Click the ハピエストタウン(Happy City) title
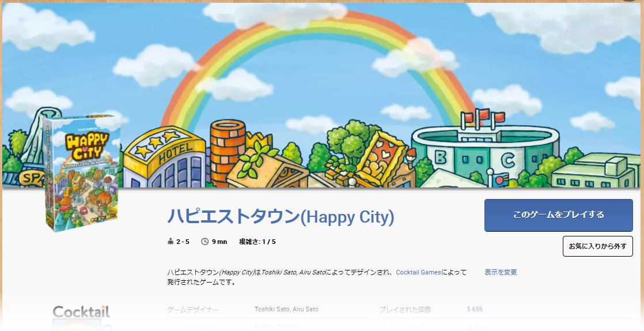This screenshot has width=644, height=331. pos(281,217)
